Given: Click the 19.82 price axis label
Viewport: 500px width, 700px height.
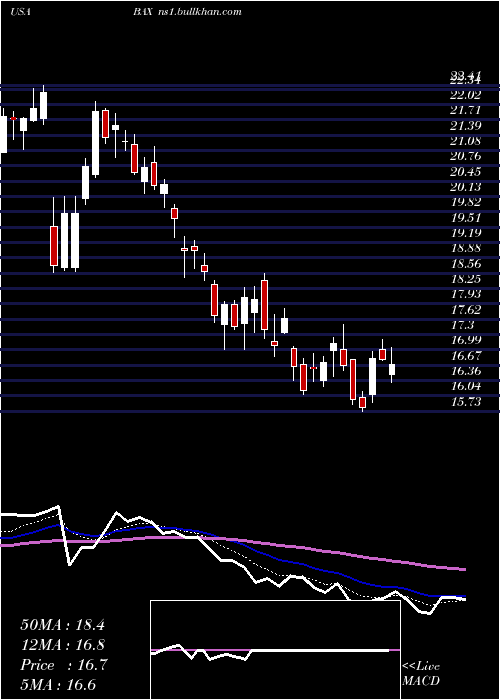Looking at the screenshot, I should [x=465, y=202].
